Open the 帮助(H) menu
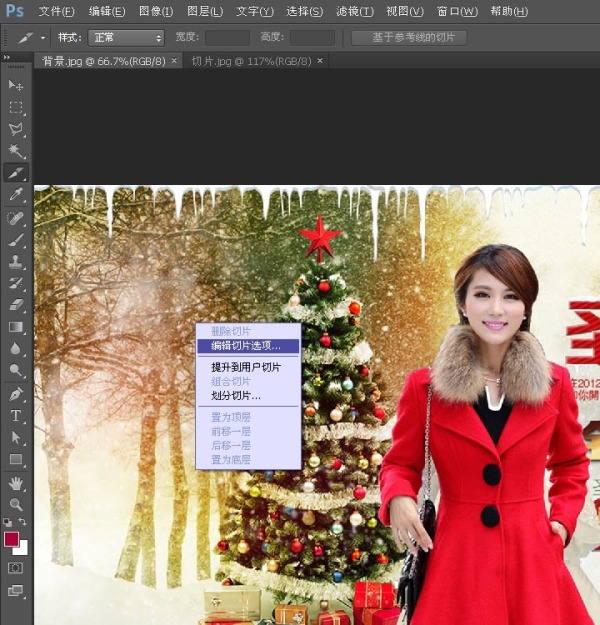The width and height of the screenshot is (600, 625). pos(509,11)
